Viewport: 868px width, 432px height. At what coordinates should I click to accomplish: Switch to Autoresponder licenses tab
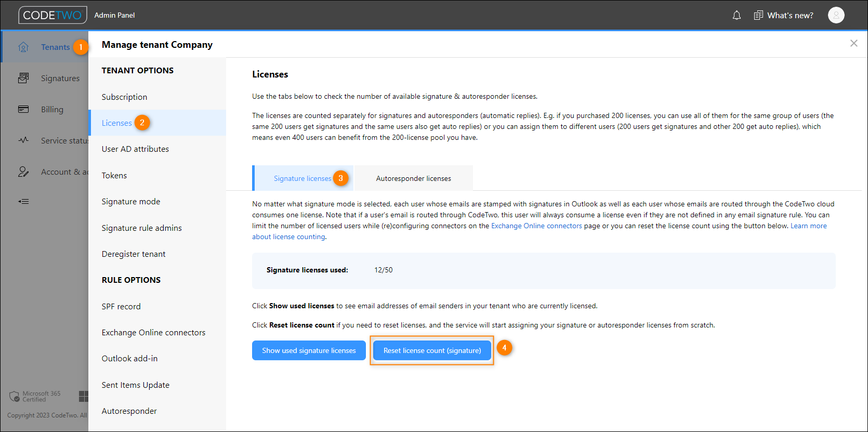[414, 178]
